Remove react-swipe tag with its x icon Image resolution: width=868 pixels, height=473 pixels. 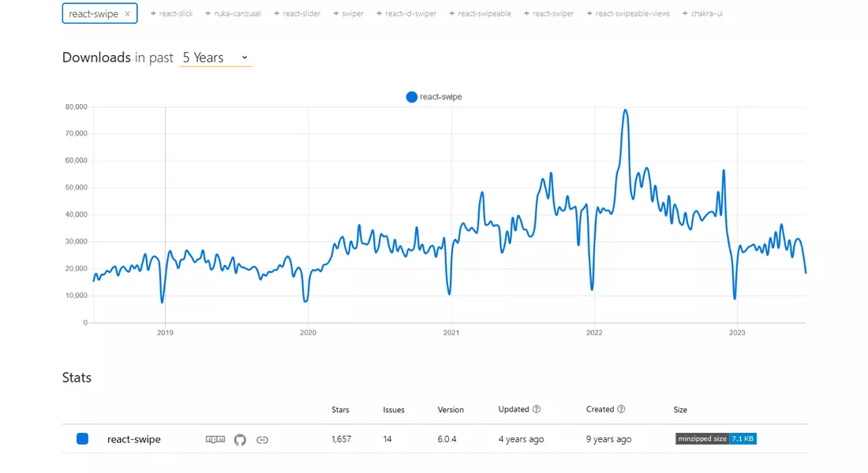pos(127,14)
